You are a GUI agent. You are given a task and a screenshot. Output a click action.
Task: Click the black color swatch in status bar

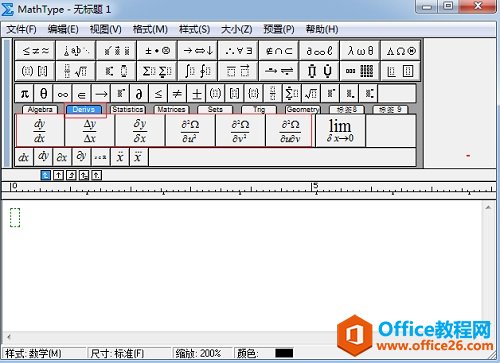284,353
